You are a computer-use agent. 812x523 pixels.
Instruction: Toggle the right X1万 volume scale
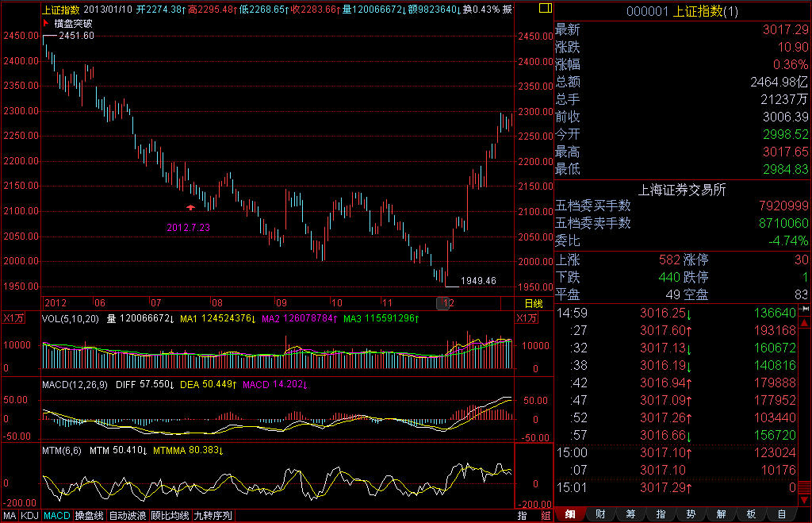(x=527, y=318)
